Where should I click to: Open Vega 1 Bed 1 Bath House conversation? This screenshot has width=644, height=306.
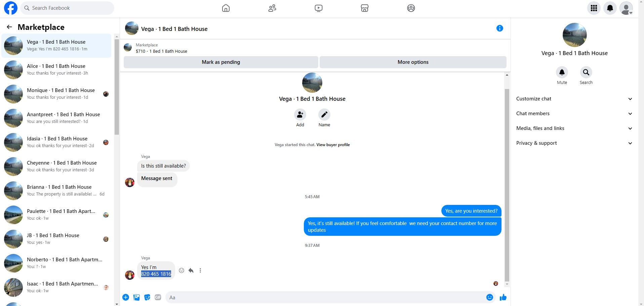56,45
